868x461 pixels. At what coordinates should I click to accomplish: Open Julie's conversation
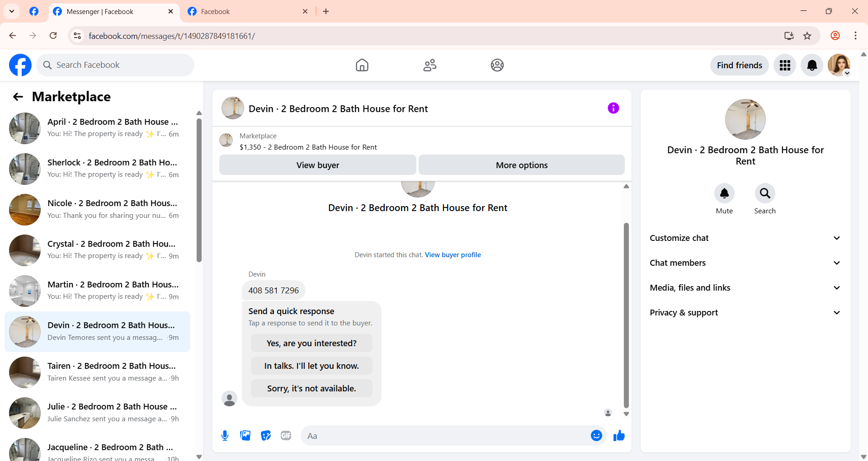(x=97, y=413)
